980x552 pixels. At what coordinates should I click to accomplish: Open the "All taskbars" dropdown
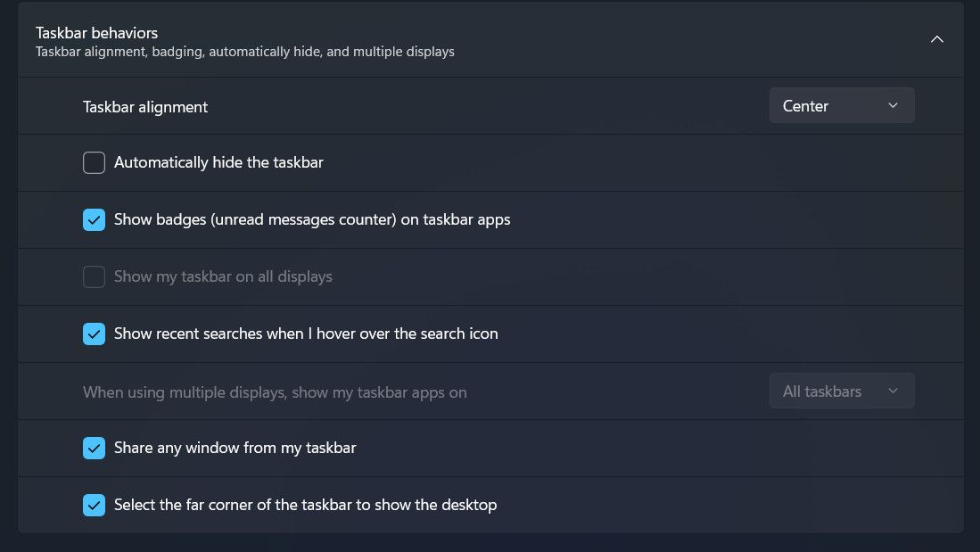pyautogui.click(x=841, y=391)
